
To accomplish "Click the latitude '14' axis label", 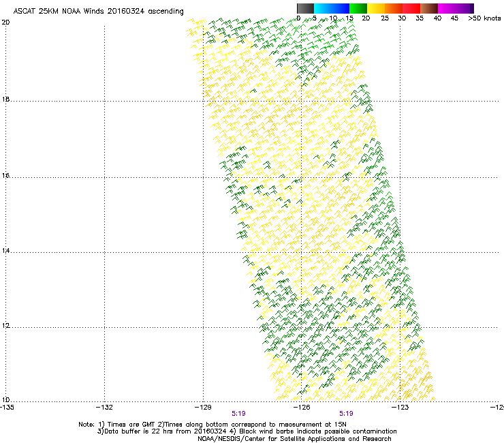I will point(5,250).
